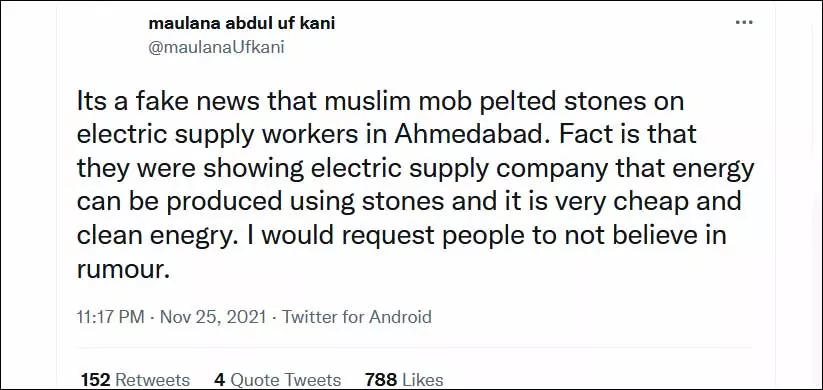Click the Nov 25, 2021 date
Image resolution: width=823 pixels, height=390 pixels.
(213, 317)
